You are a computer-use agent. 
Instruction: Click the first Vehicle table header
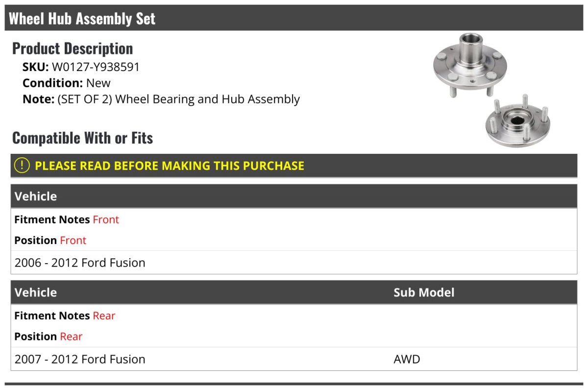294,196
